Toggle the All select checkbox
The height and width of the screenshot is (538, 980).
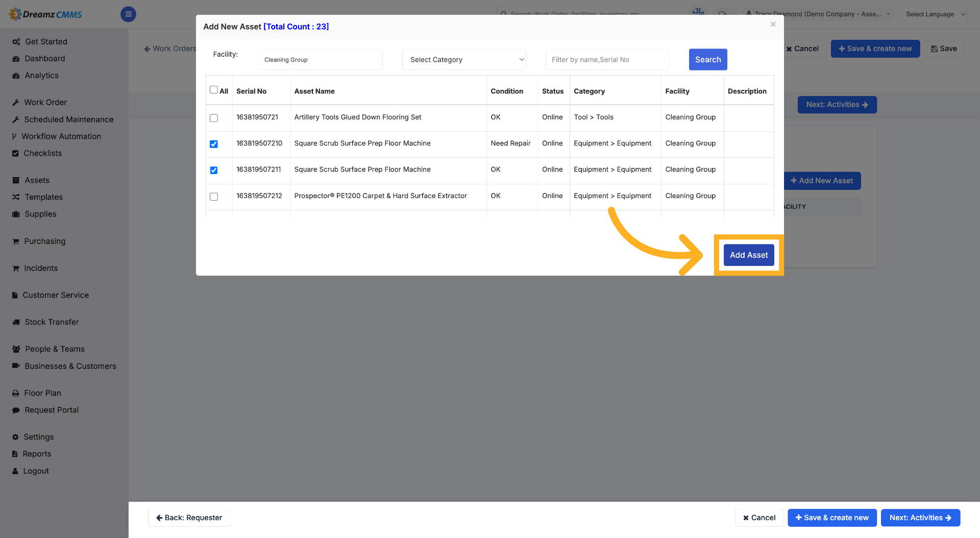click(x=214, y=90)
